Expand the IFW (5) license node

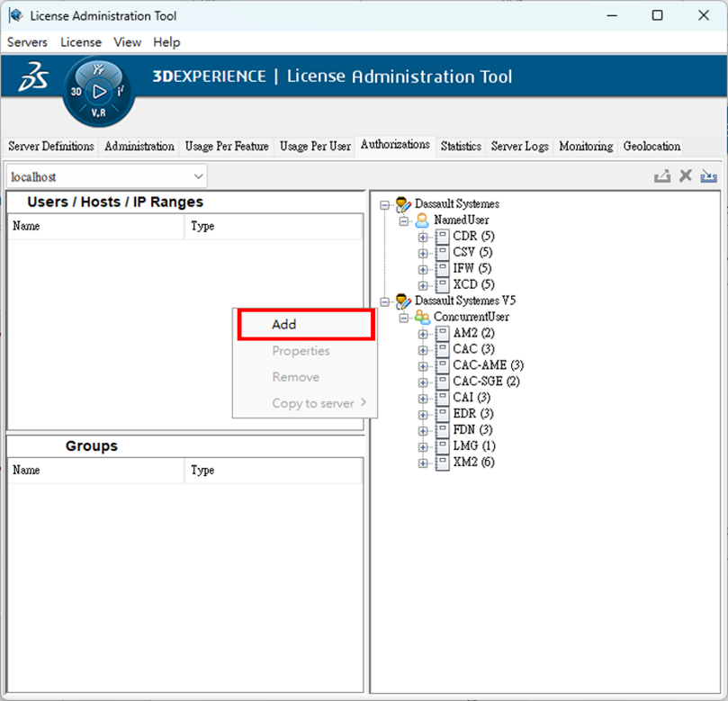423,270
